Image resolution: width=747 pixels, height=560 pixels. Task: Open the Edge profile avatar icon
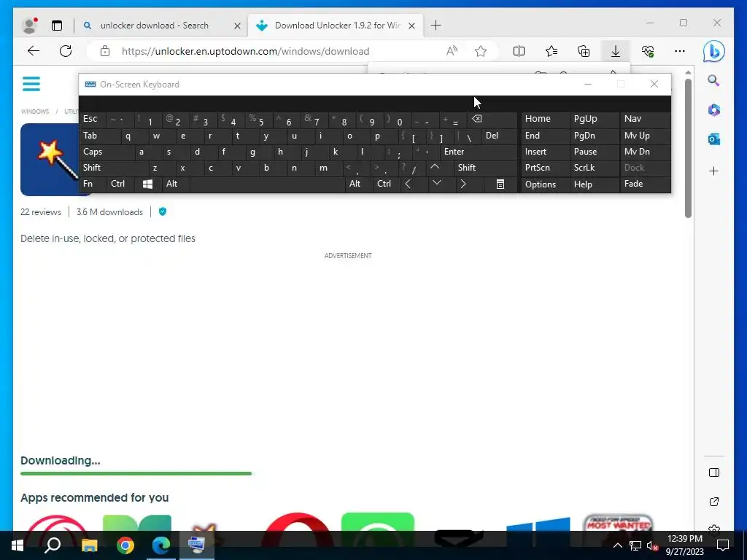tap(29, 26)
